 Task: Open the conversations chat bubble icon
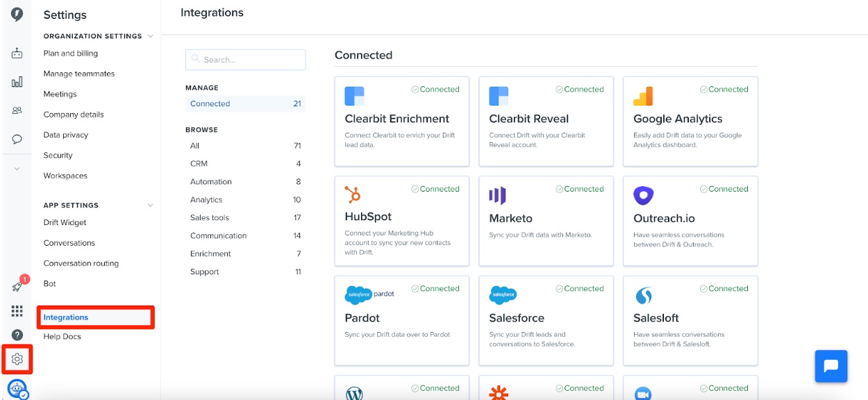[x=17, y=139]
